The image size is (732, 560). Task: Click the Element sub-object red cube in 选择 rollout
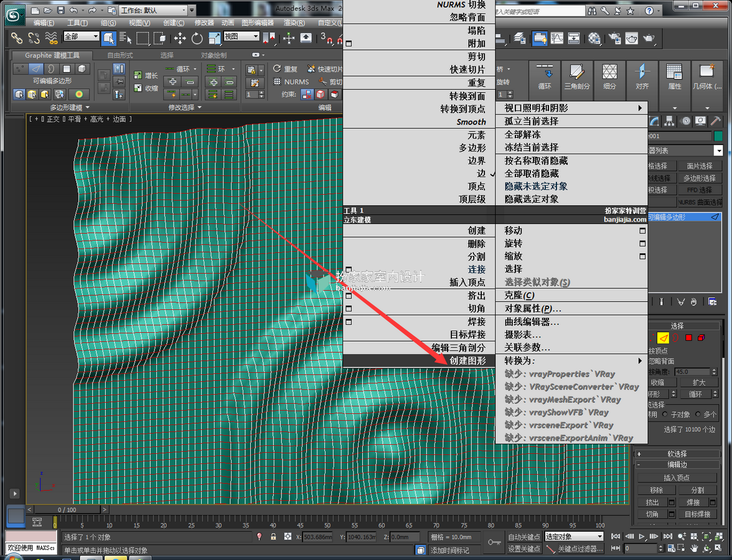(x=701, y=337)
